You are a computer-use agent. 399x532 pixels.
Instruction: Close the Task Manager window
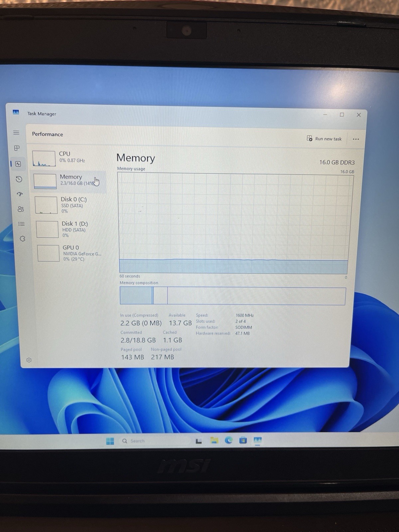point(359,115)
